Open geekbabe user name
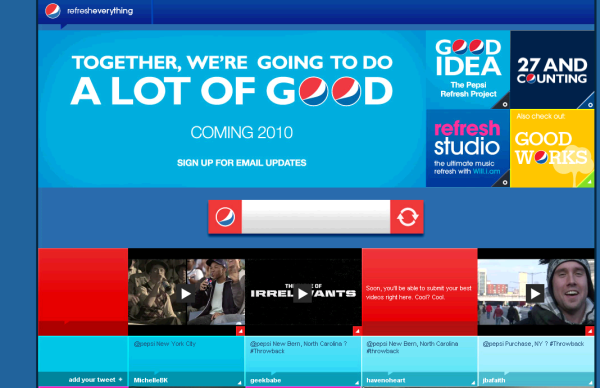The width and height of the screenshot is (600, 388). (x=266, y=380)
